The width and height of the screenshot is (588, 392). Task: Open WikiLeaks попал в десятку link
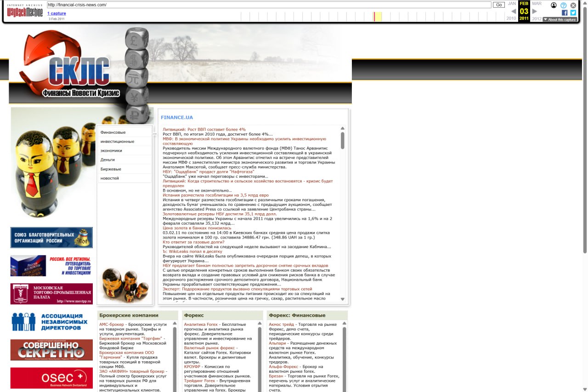point(192,251)
